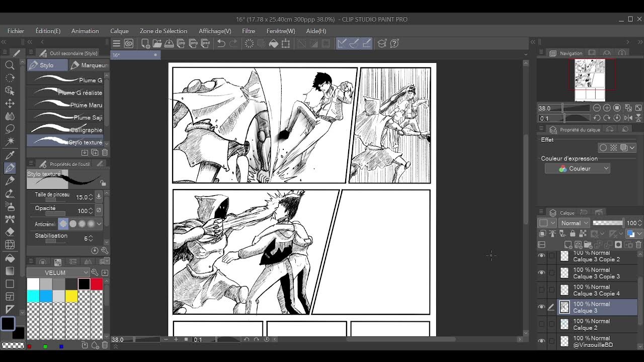Switch to the Marqueurs sub tool tab
This screenshot has height=362, width=644.
click(x=90, y=65)
